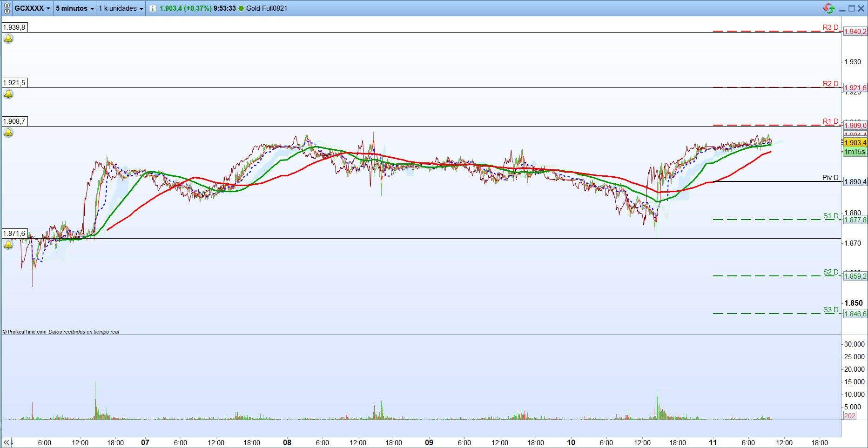Click the ProRealTime.com copyright link
The width and height of the screenshot is (868, 448).
[25, 332]
